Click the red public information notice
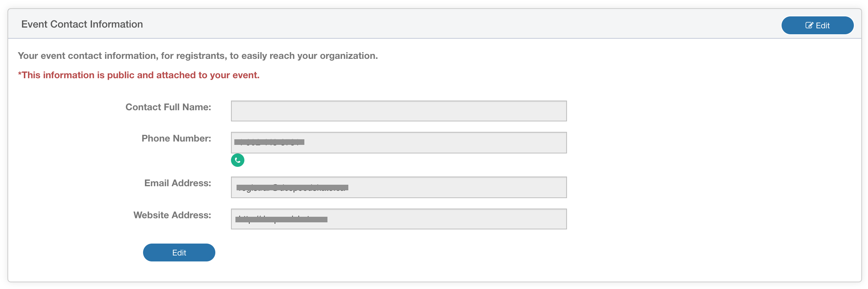This screenshot has height=289, width=868. coord(139,75)
